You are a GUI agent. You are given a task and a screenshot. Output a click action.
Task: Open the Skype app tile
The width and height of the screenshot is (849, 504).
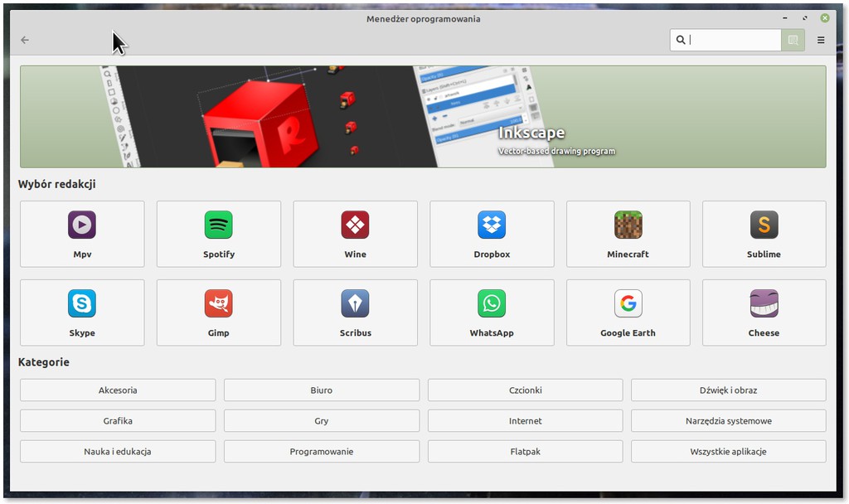coord(82,313)
